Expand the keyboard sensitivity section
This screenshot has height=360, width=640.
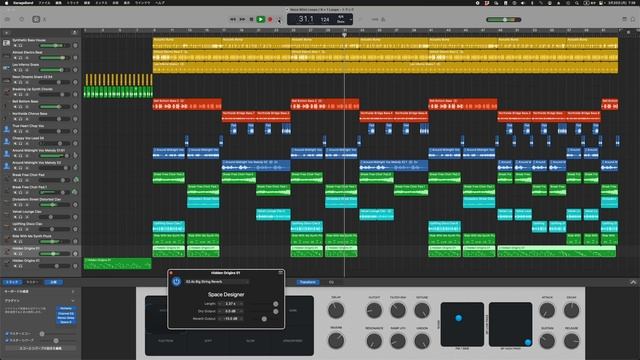(73, 291)
